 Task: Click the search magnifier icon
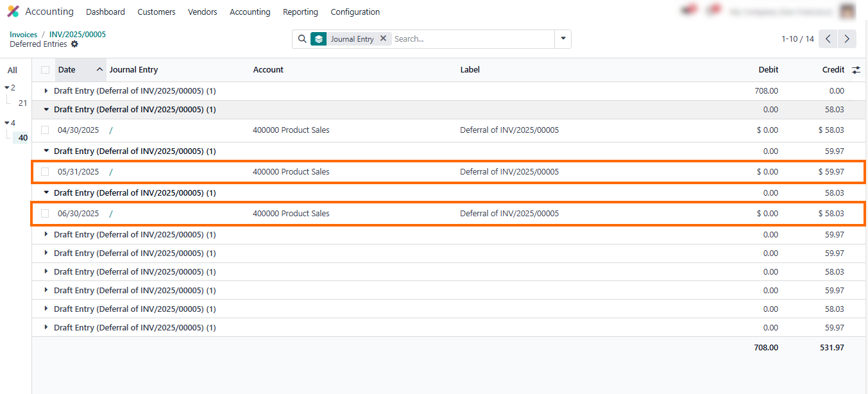(302, 39)
